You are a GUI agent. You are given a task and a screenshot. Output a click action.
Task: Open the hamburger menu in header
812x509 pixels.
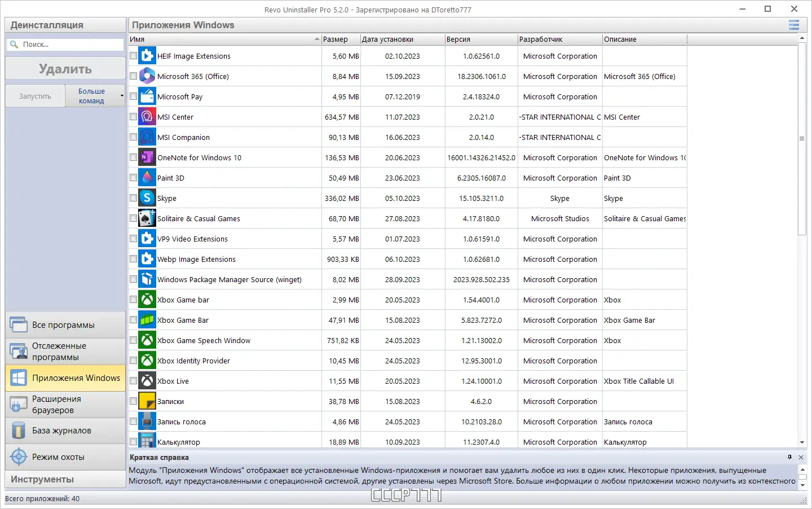794,25
